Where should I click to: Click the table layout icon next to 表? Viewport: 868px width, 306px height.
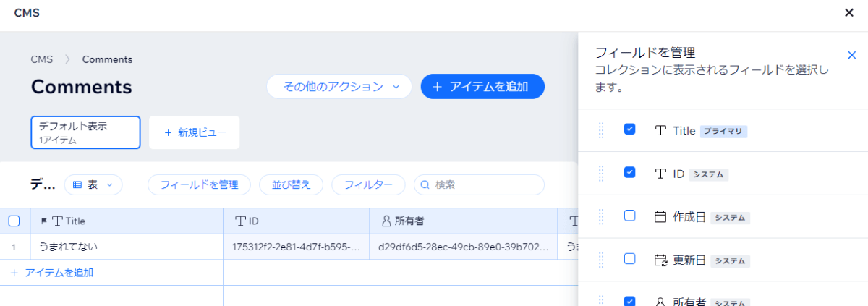click(77, 184)
